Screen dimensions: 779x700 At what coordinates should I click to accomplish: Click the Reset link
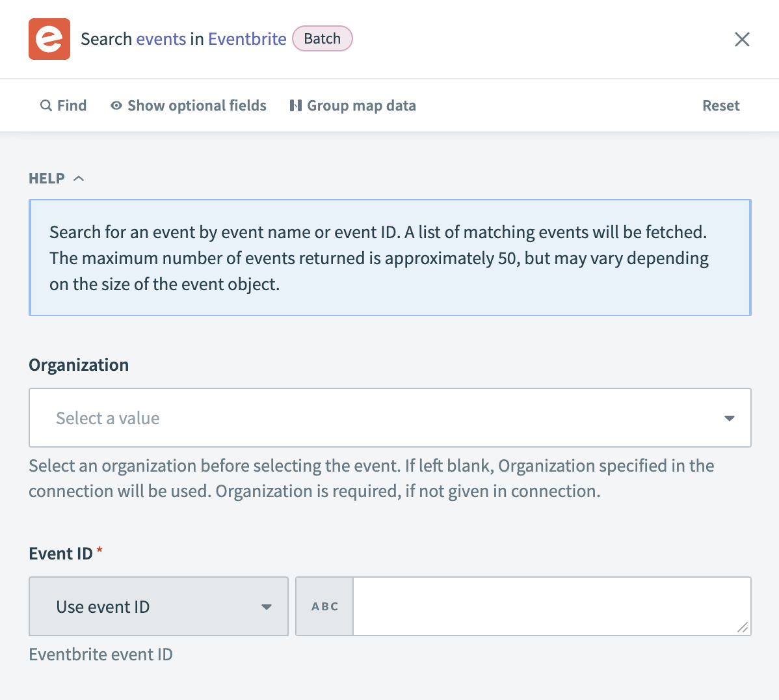tap(720, 105)
